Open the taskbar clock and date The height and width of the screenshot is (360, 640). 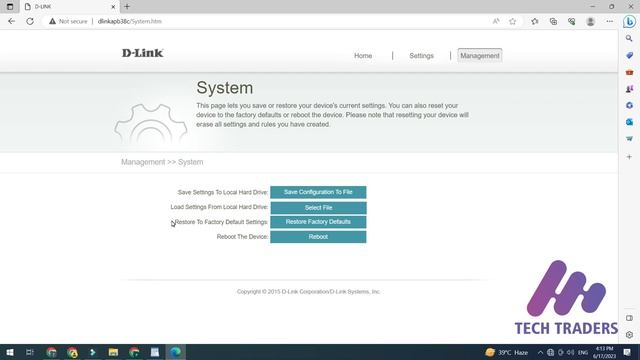coord(604,352)
